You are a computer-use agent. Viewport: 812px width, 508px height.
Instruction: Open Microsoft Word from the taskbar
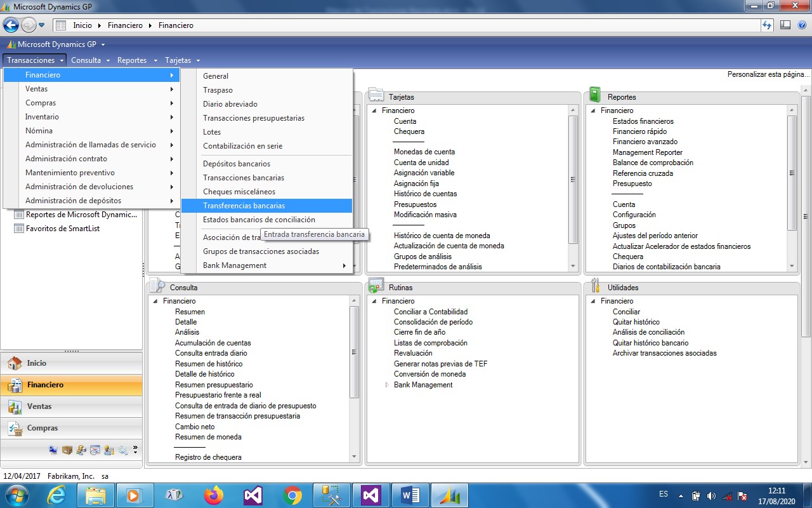[x=410, y=495]
